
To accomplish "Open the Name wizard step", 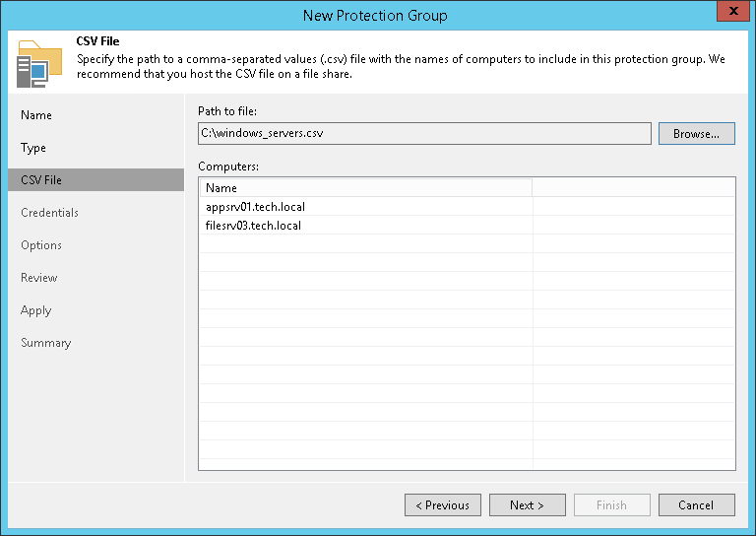I will (36, 115).
